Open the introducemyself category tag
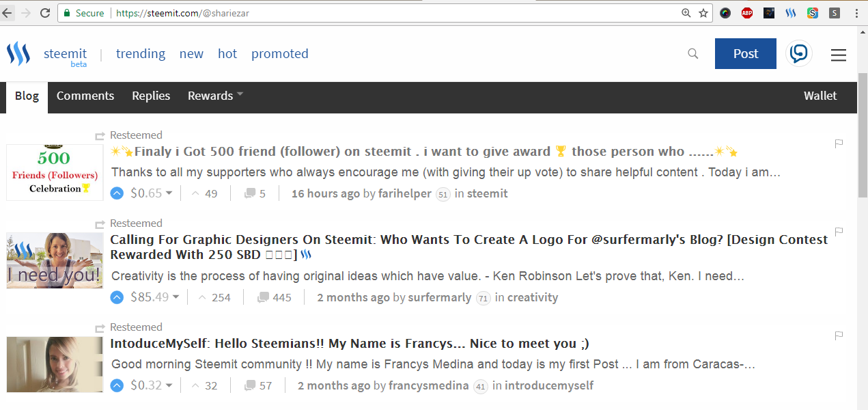 [x=549, y=385]
